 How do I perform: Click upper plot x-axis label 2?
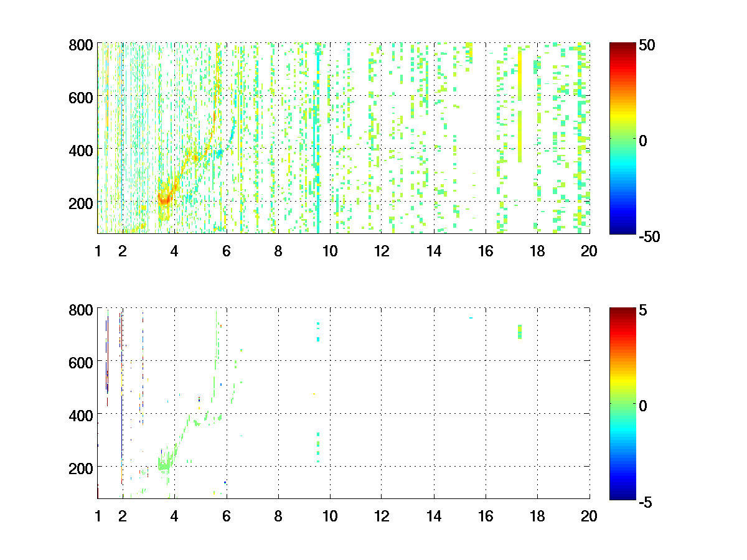123,251
